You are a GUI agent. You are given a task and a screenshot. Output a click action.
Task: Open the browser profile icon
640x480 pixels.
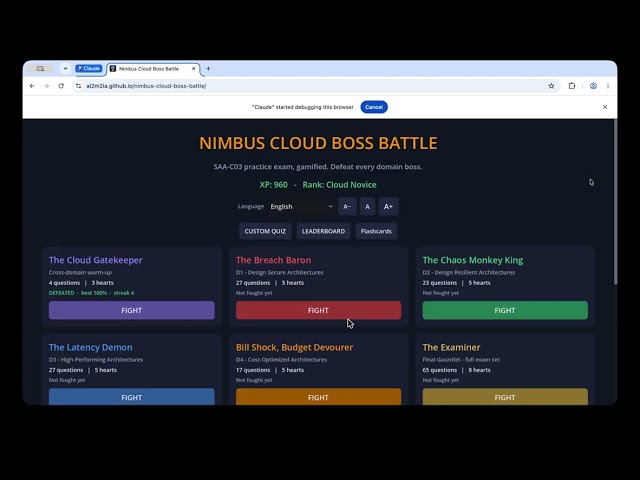click(x=593, y=86)
